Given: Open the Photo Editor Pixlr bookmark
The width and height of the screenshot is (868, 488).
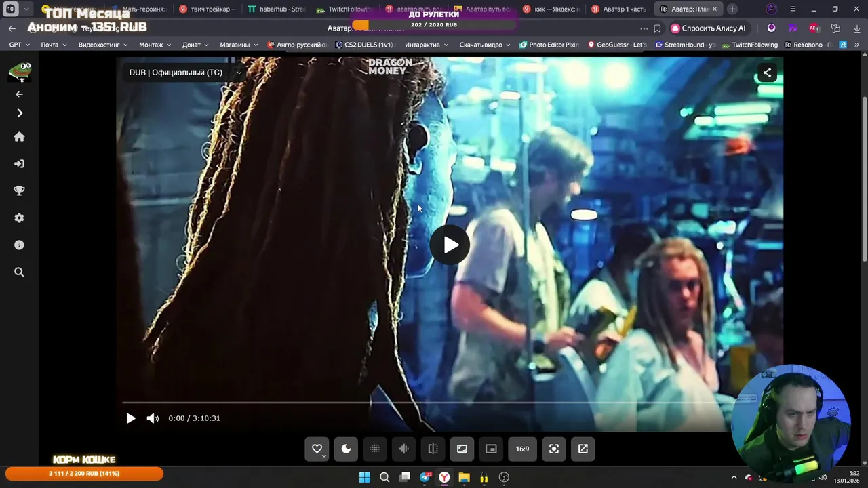Looking at the screenshot, I should point(549,45).
